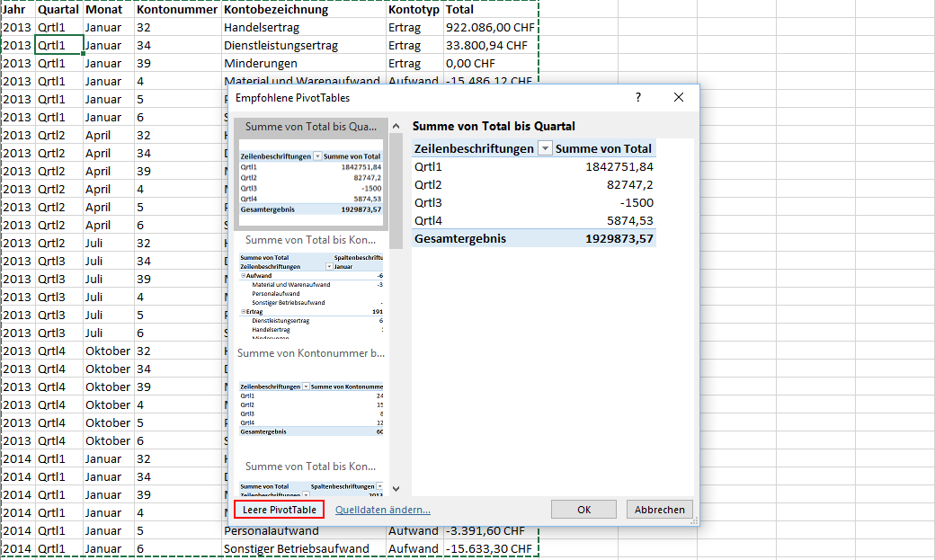Select the first Summe von Total bis Quartal thumbnail
Image resolution: width=935 pixels, height=560 pixels.
(x=310, y=173)
